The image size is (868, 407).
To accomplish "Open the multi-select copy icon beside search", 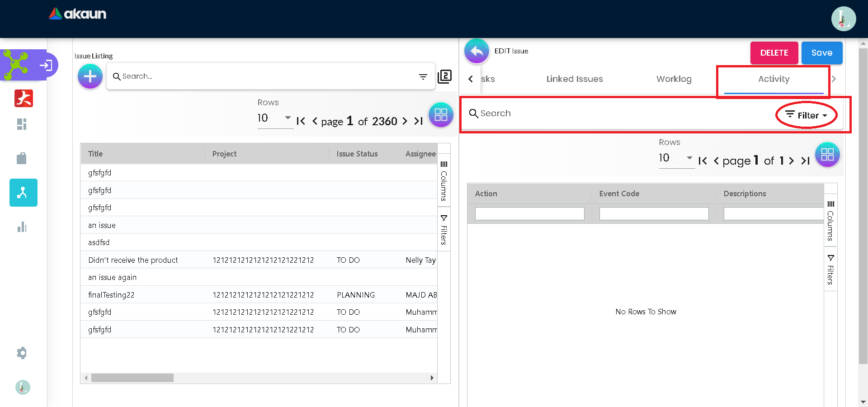I will (x=444, y=76).
